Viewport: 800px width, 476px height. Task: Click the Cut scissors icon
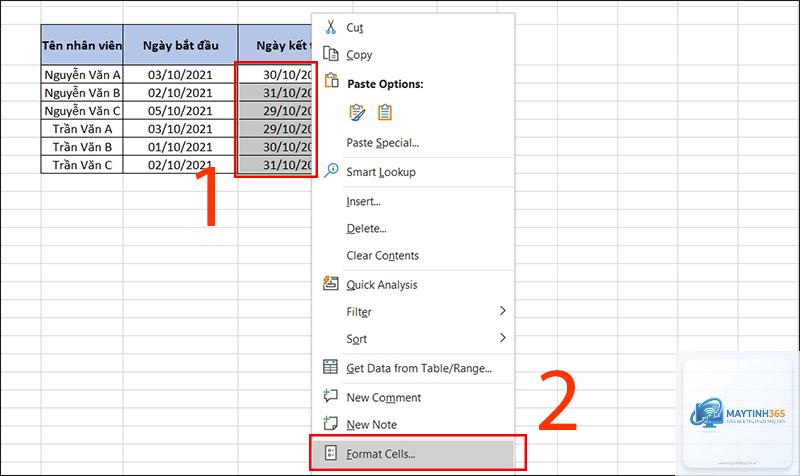pos(331,27)
